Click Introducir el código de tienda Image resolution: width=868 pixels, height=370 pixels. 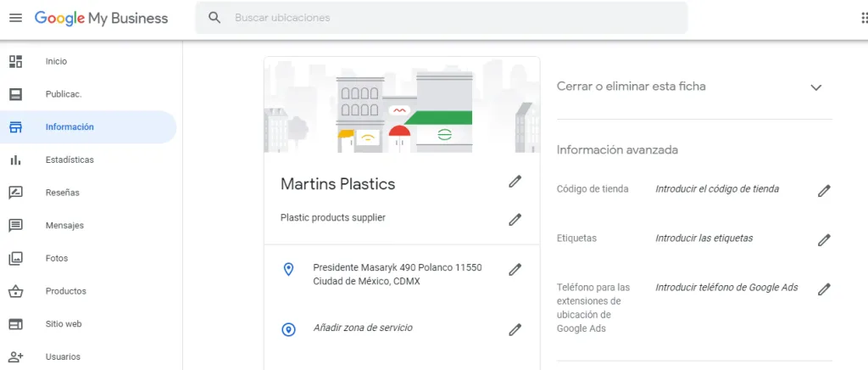(x=717, y=189)
